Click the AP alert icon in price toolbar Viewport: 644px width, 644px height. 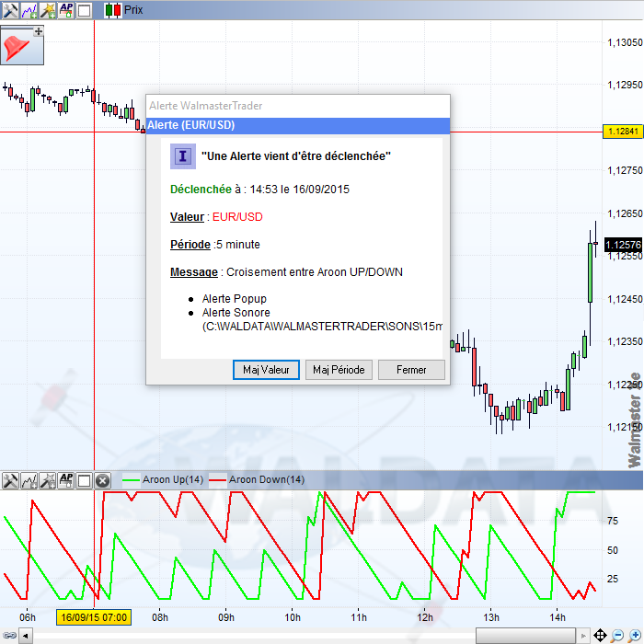(x=66, y=10)
